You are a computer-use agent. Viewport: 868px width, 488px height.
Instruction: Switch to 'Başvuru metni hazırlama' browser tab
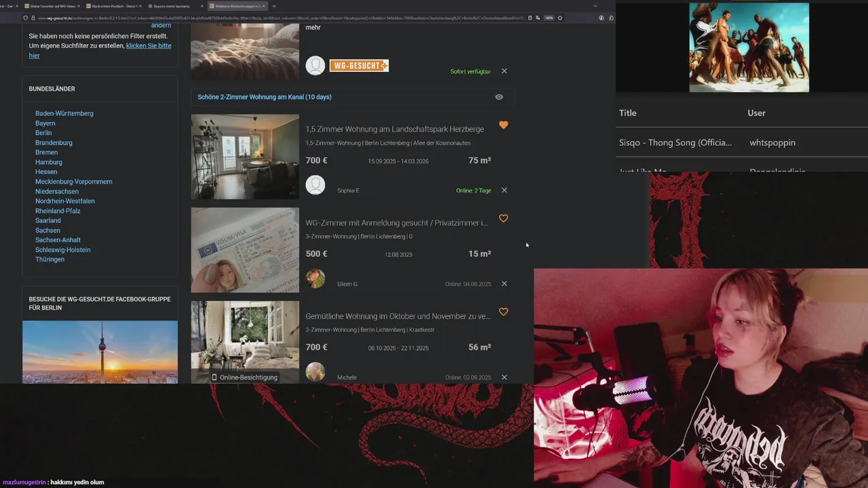click(174, 6)
